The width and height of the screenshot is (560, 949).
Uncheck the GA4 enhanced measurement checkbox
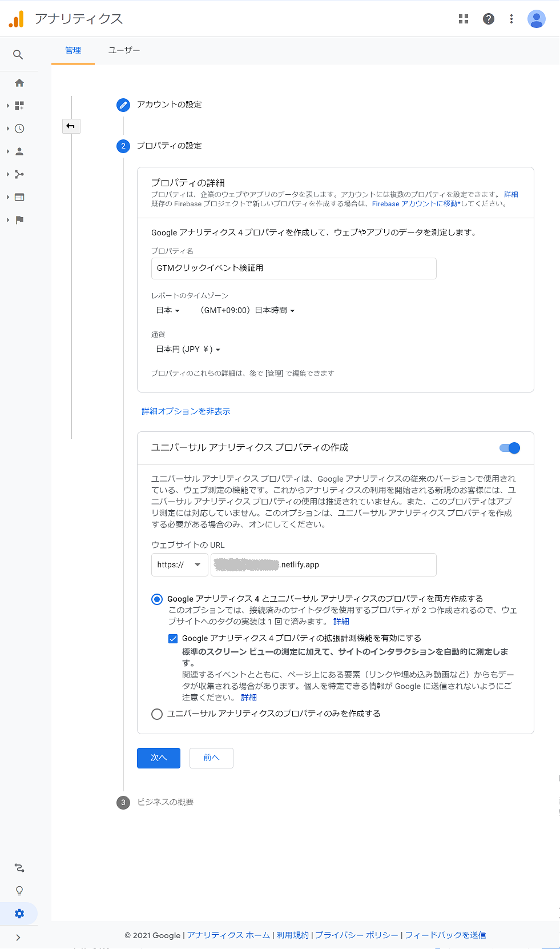173,639
